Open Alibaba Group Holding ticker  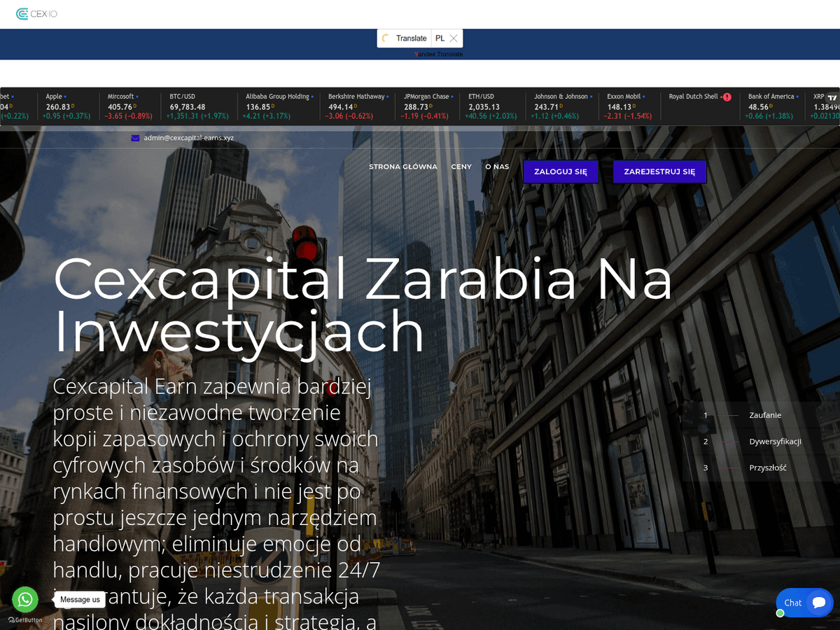pyautogui.click(x=279, y=106)
